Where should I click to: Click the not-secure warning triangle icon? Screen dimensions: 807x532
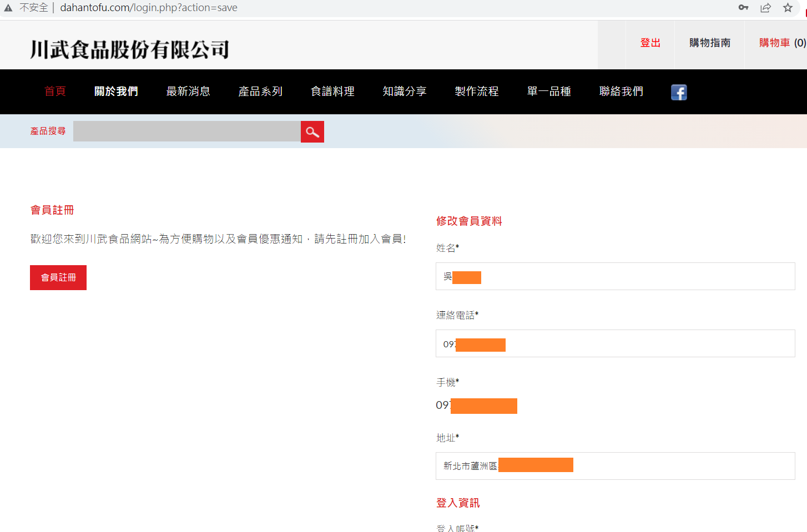(x=8, y=8)
